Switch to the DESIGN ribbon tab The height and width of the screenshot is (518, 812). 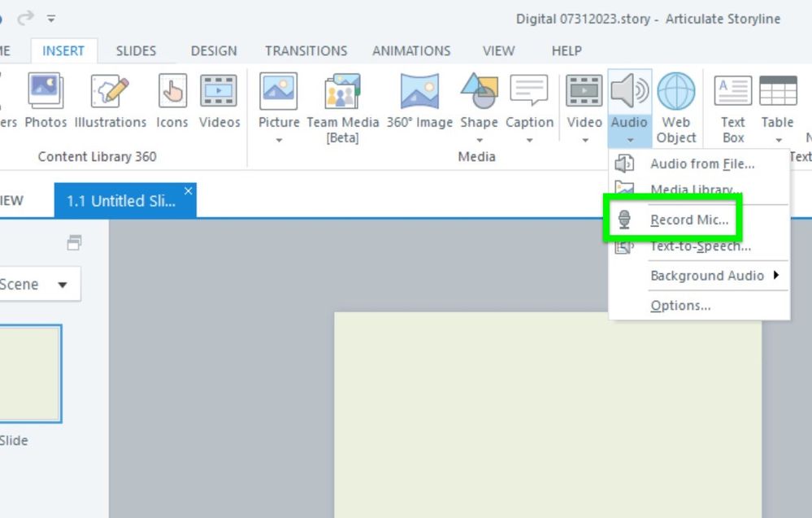[x=214, y=50]
